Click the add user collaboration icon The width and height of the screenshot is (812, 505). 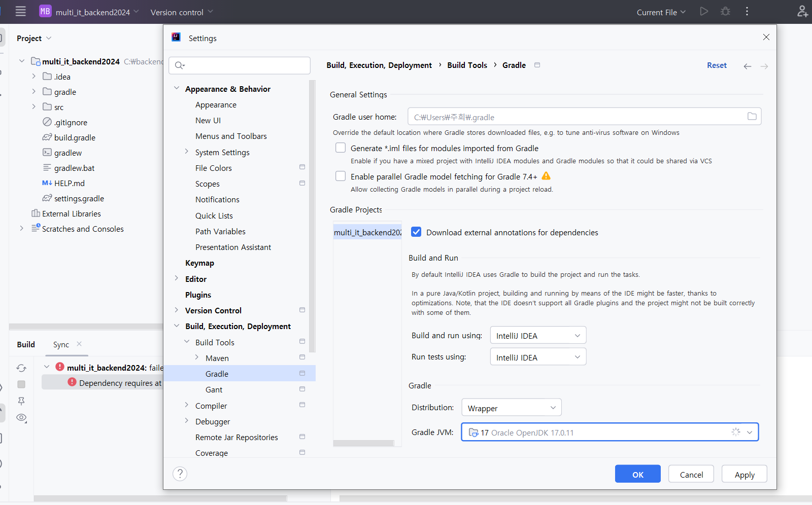802,11
